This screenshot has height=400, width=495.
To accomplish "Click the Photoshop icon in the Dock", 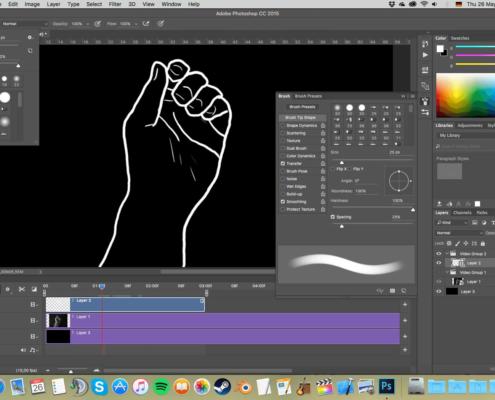I will (x=386, y=386).
